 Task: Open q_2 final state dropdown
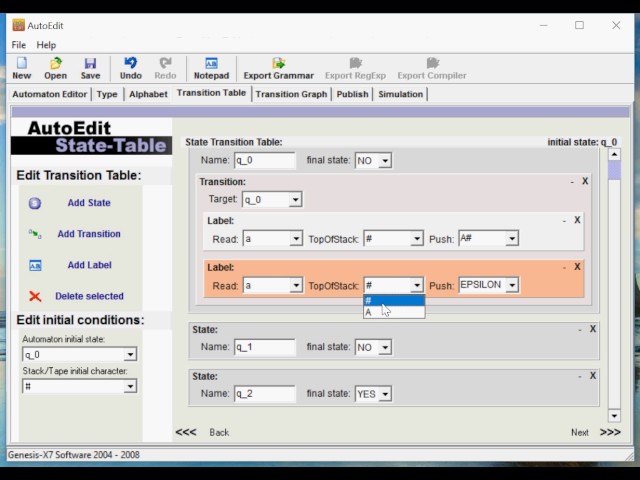tap(385, 394)
